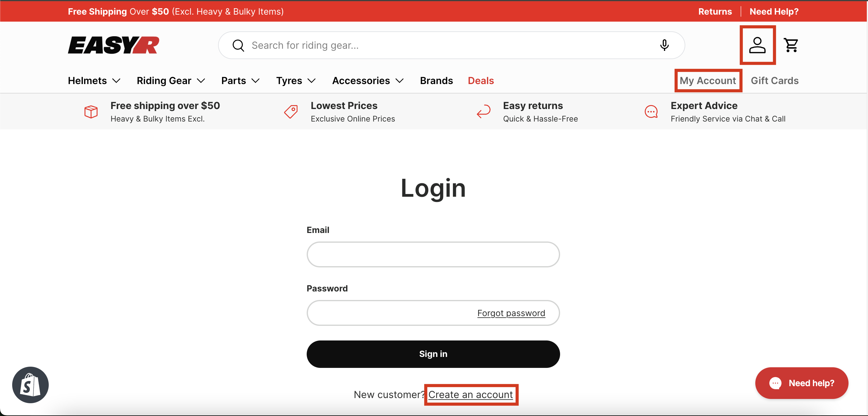Image resolution: width=868 pixels, height=416 pixels.
Task: Open the Riding Gear menu
Action: (x=164, y=81)
